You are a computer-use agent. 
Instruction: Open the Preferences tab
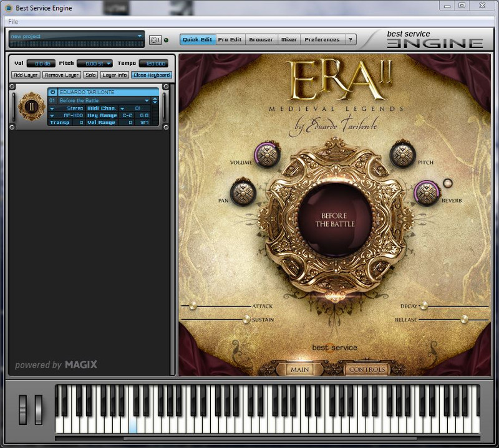tap(322, 39)
